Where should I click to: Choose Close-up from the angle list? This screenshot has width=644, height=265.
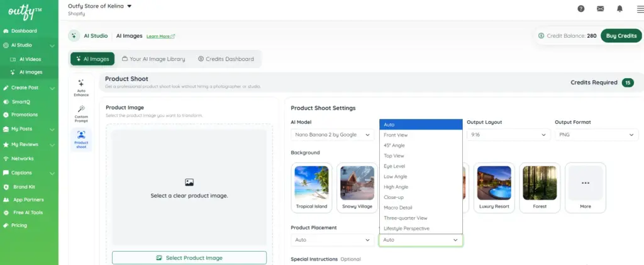click(421, 197)
